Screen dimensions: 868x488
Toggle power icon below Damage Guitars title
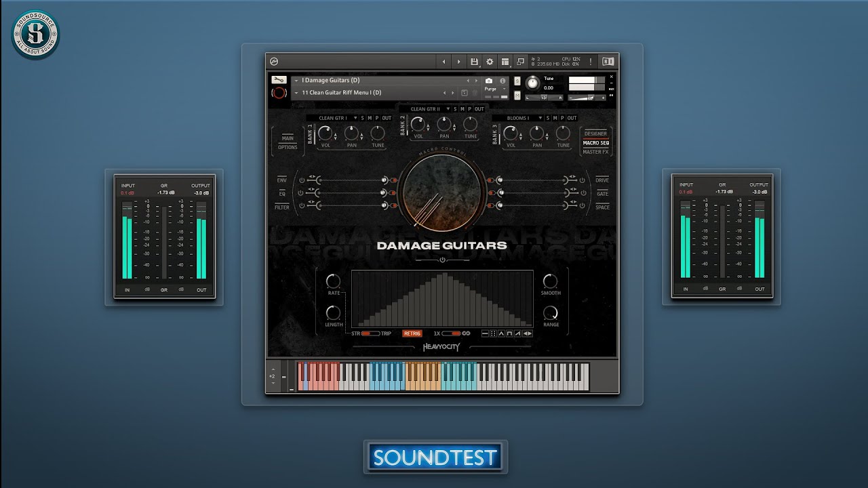(x=442, y=260)
